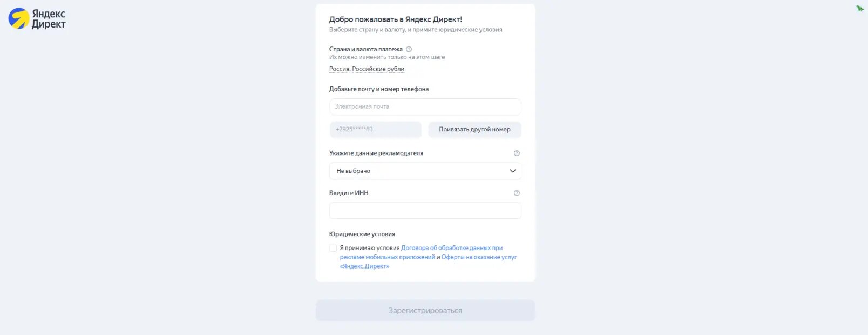This screenshot has height=335, width=868.
Task: Click the 'Зарегистрироваться' button
Action: [425, 311]
